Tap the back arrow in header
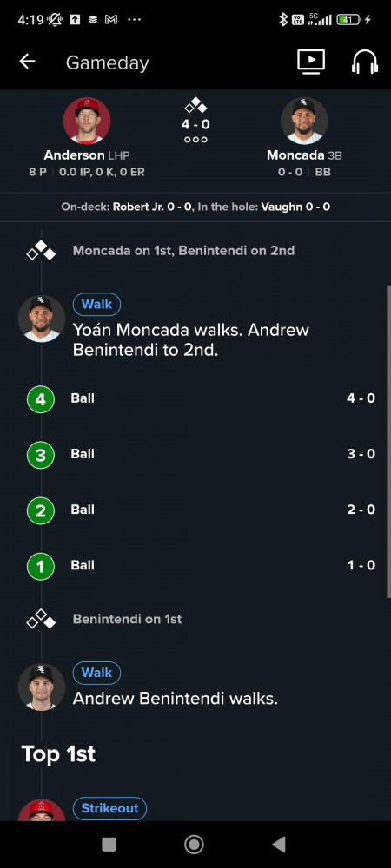 [x=27, y=62]
